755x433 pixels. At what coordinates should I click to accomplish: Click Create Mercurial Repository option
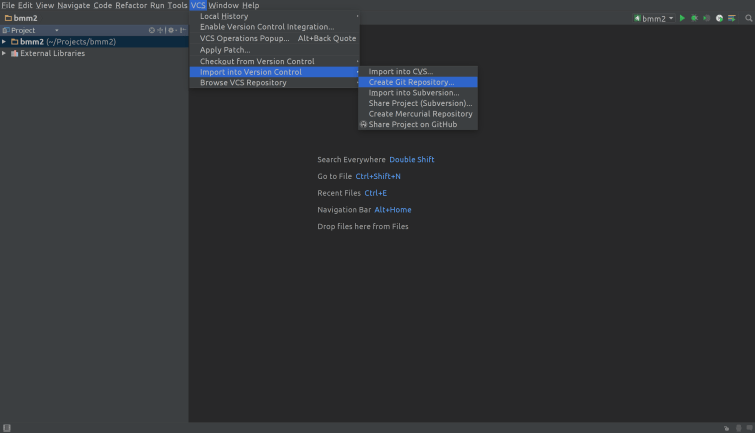[420, 114]
